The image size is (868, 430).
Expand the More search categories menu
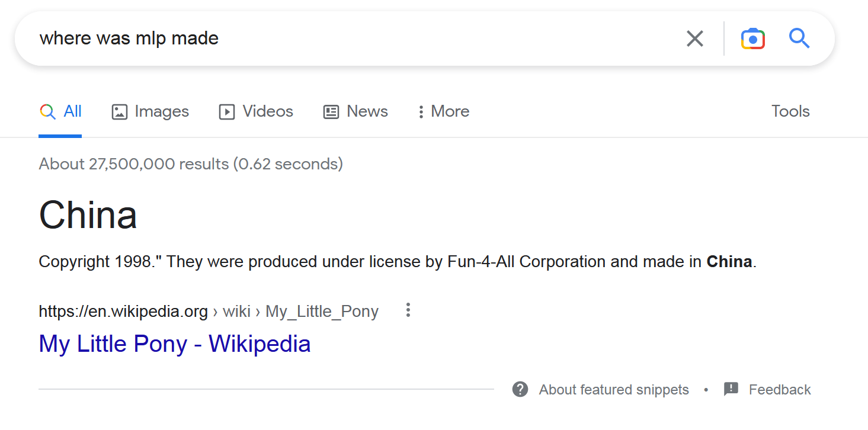pyautogui.click(x=444, y=111)
